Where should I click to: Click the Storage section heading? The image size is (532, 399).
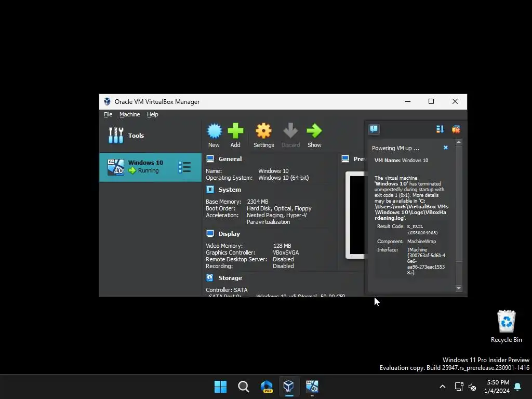click(x=230, y=278)
